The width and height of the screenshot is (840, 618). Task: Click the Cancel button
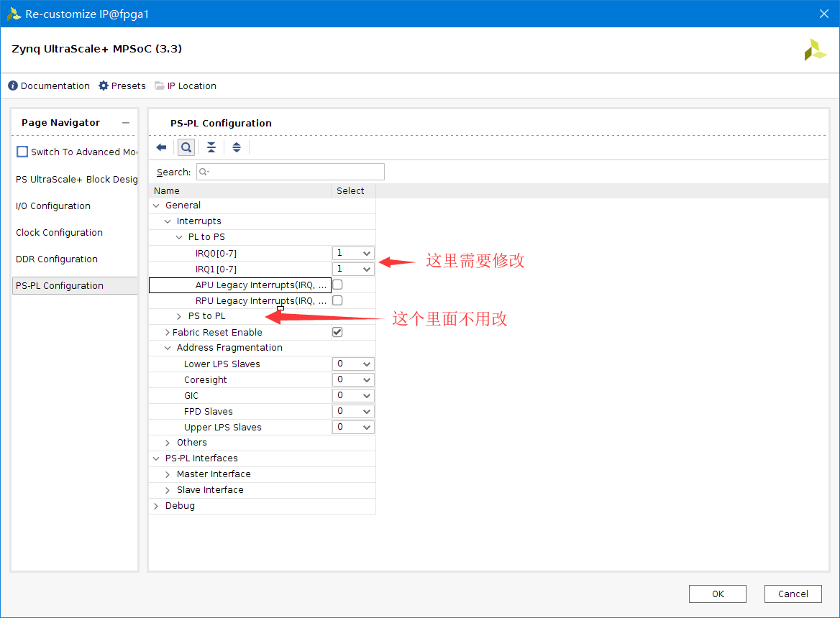click(x=793, y=594)
